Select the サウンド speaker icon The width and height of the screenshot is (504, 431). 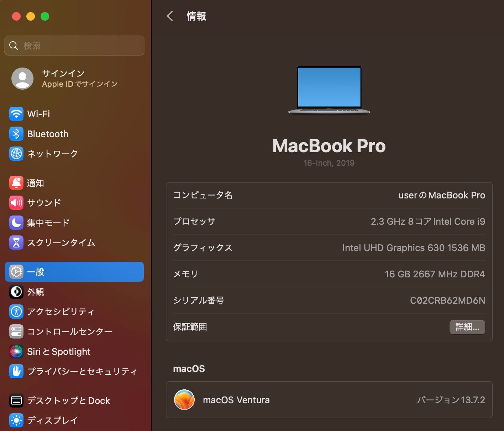[x=16, y=203]
